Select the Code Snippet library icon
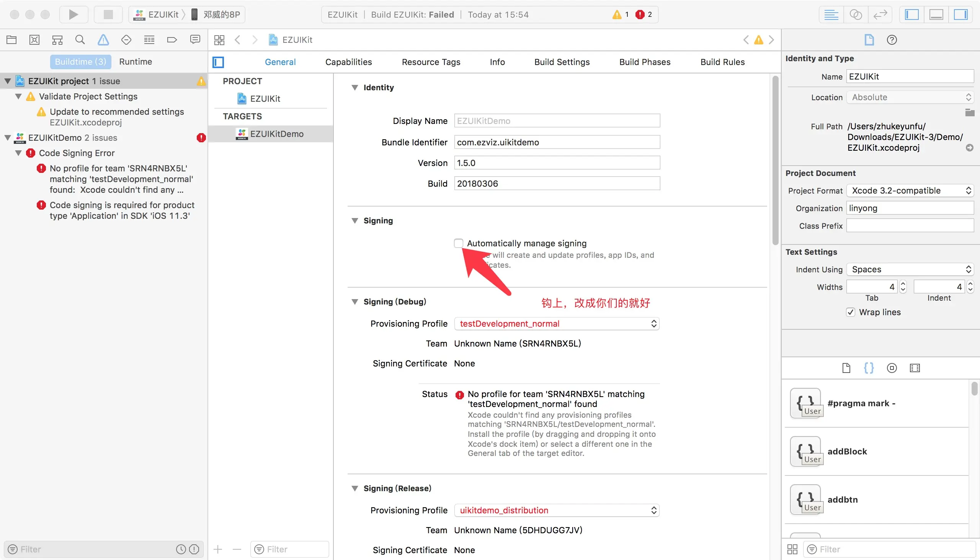Viewport: 980px width, 560px height. tap(869, 368)
